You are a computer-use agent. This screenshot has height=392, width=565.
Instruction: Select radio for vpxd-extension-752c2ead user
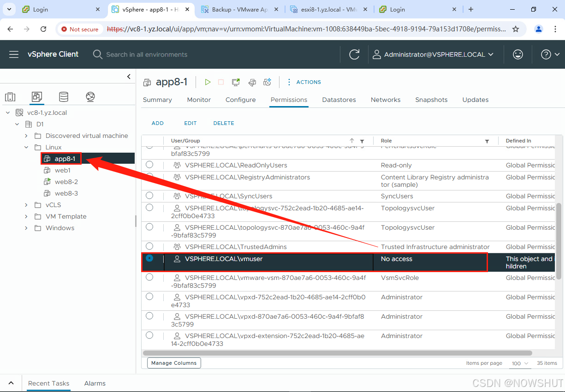pos(149,335)
